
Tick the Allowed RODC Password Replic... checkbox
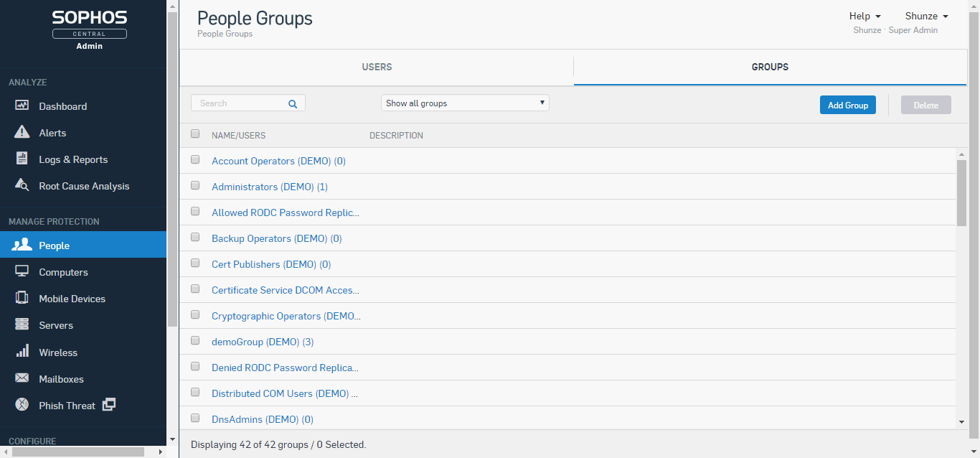click(195, 212)
